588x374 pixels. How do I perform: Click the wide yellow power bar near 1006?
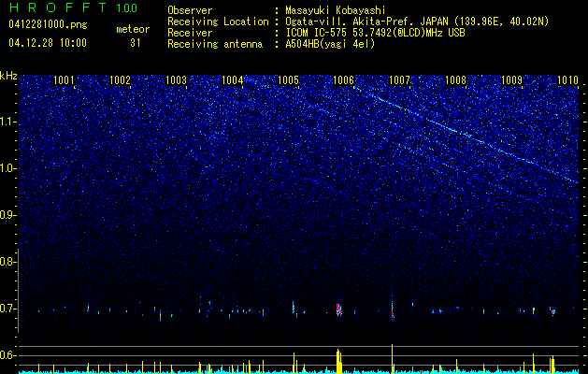pos(338,361)
